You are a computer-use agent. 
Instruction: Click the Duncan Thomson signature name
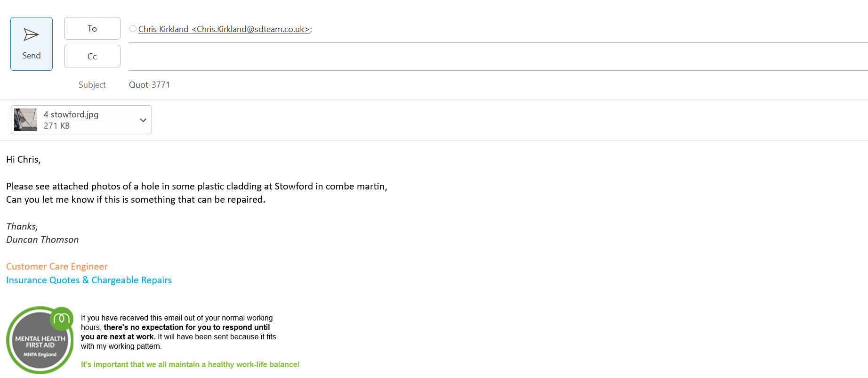click(x=42, y=240)
